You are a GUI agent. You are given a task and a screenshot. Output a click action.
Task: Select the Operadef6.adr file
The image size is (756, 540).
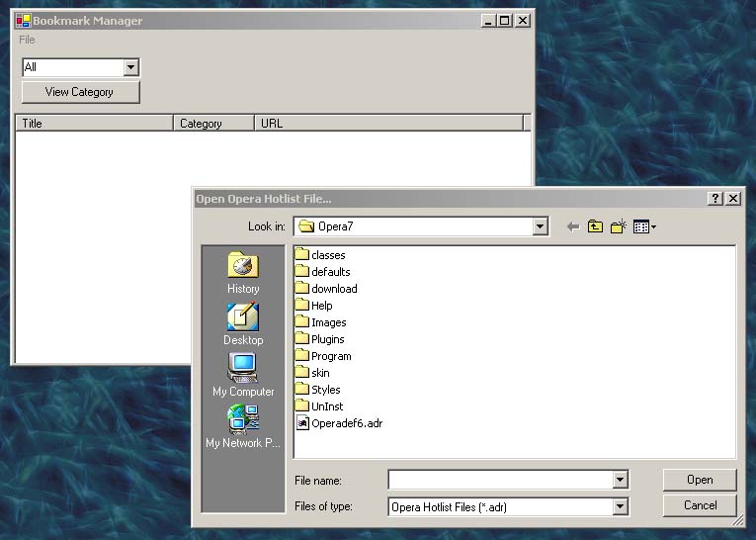tap(346, 423)
